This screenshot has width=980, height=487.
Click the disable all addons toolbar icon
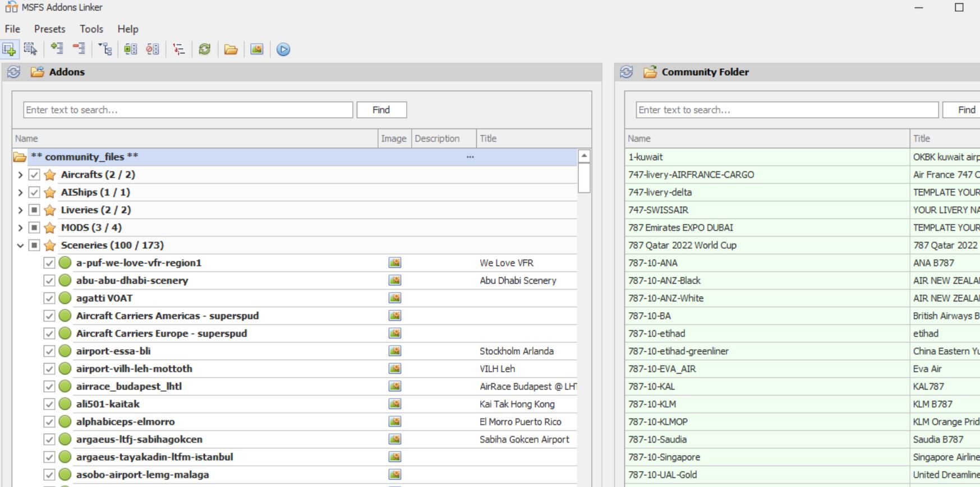pos(153,49)
